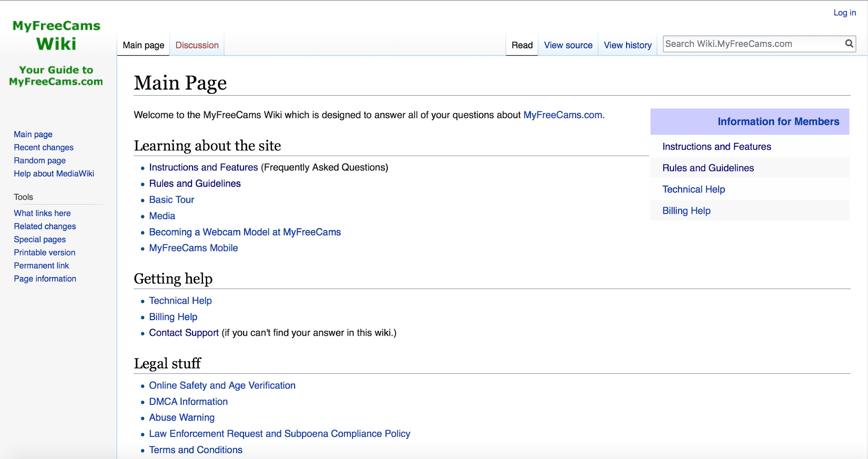
Task: Open Instructions and Features in Learning list
Action: 203,167
